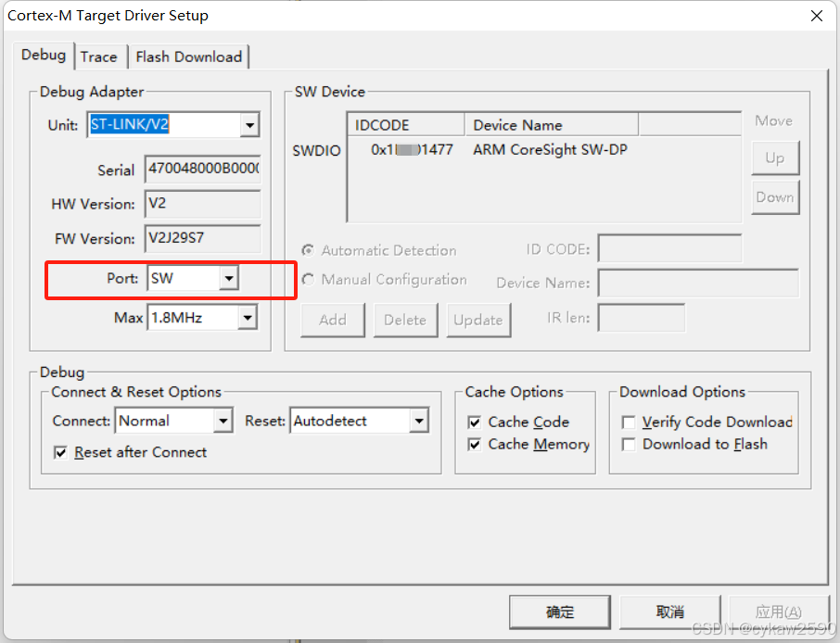
Task: Open the Flash Download tab
Action: point(188,57)
